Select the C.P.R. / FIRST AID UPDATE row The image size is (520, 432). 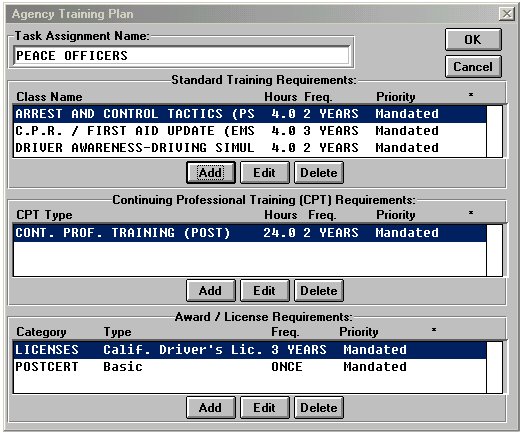pos(250,131)
